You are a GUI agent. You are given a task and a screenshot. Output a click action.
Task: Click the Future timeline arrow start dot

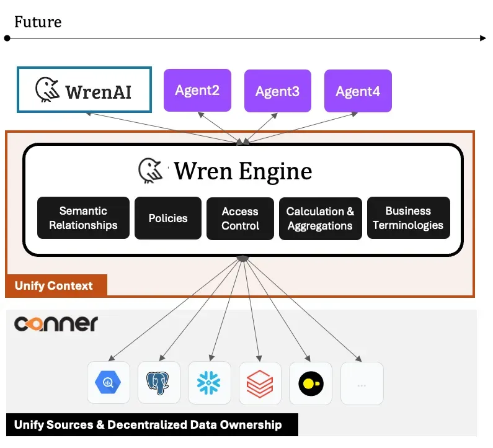(7, 38)
